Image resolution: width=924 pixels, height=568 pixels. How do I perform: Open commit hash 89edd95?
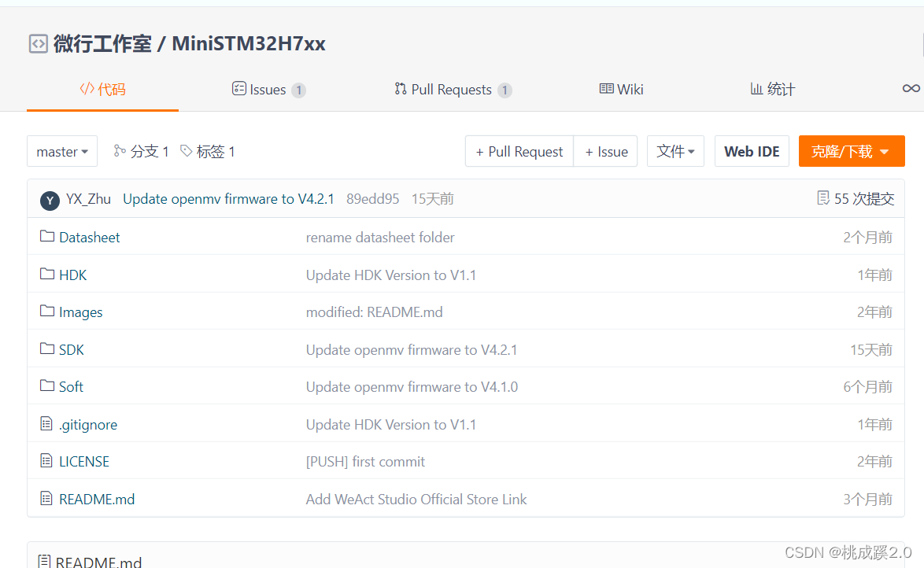pos(373,199)
